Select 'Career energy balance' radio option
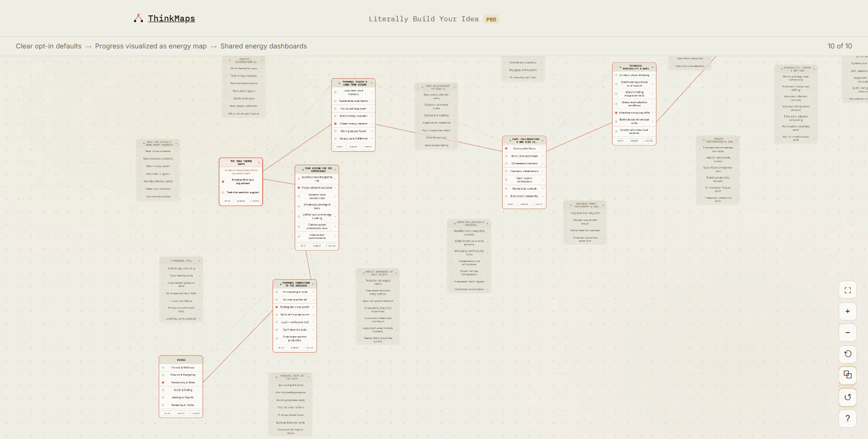The height and width of the screenshot is (439, 868). [335, 124]
